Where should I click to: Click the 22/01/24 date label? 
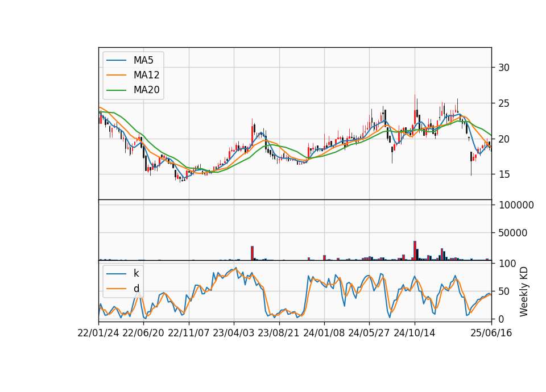98,333
